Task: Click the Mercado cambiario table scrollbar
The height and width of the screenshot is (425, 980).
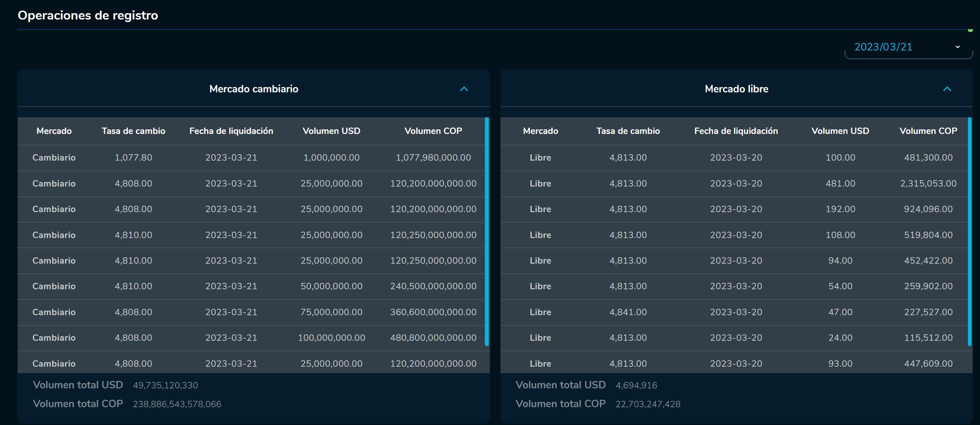Action: point(487,231)
